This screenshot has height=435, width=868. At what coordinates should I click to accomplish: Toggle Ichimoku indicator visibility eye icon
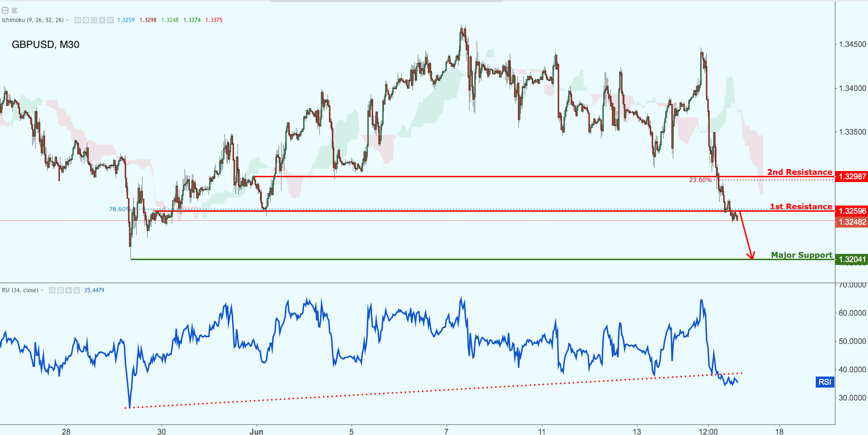[x=78, y=20]
